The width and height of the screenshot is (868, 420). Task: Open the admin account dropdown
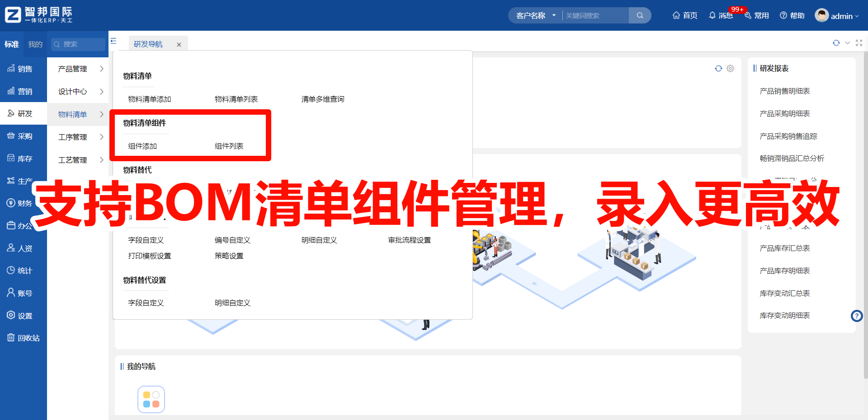point(841,15)
